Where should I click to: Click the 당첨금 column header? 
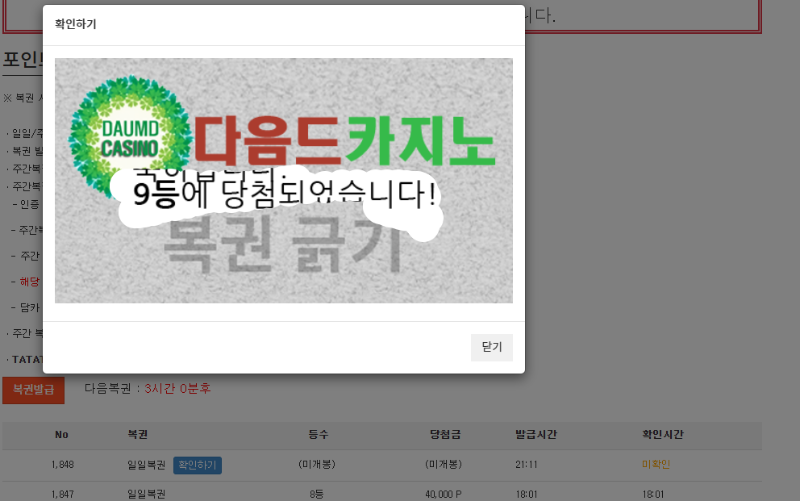pos(445,435)
